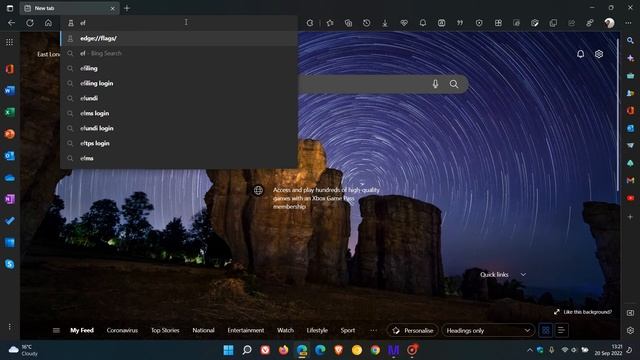Image resolution: width=640 pixels, height=360 pixels.
Task: Select the 'efiling login' suggestion
Action: click(x=179, y=83)
